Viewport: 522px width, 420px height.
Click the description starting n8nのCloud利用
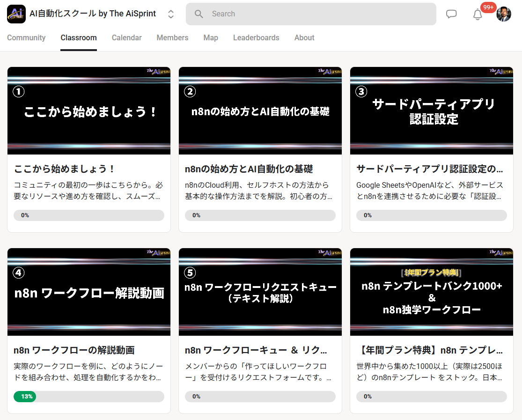point(259,191)
